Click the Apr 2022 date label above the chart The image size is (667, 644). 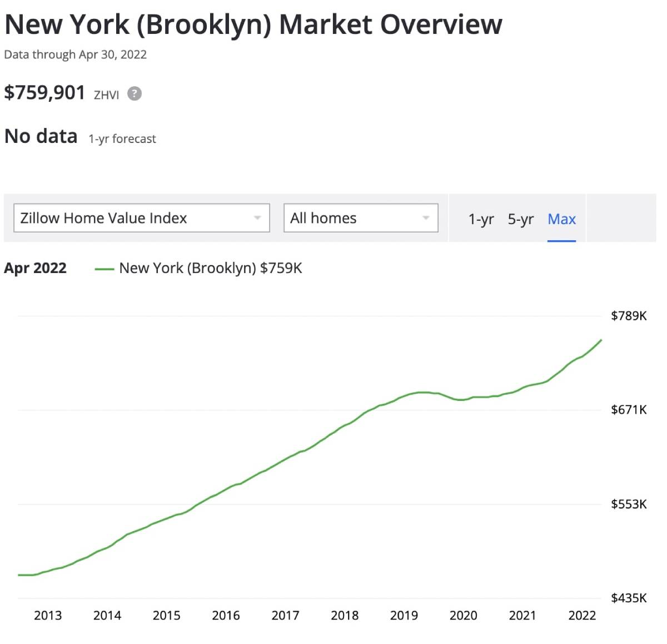coord(35,268)
